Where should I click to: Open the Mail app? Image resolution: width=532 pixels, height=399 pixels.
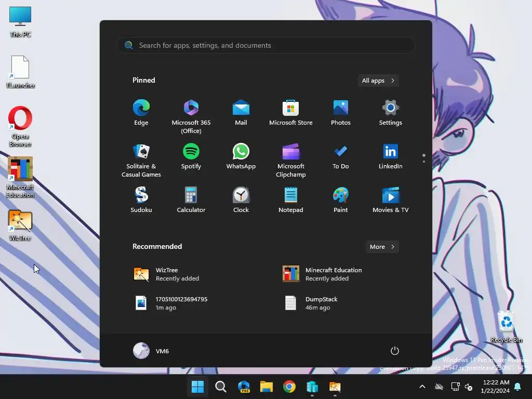coord(241,113)
